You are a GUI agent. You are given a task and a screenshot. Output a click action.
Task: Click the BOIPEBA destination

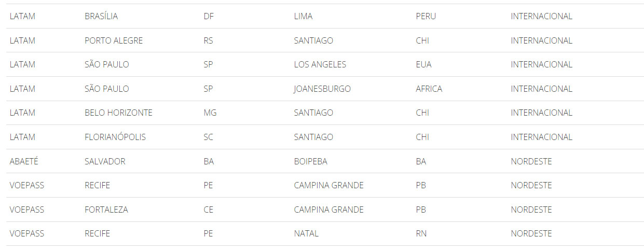pos(310,161)
